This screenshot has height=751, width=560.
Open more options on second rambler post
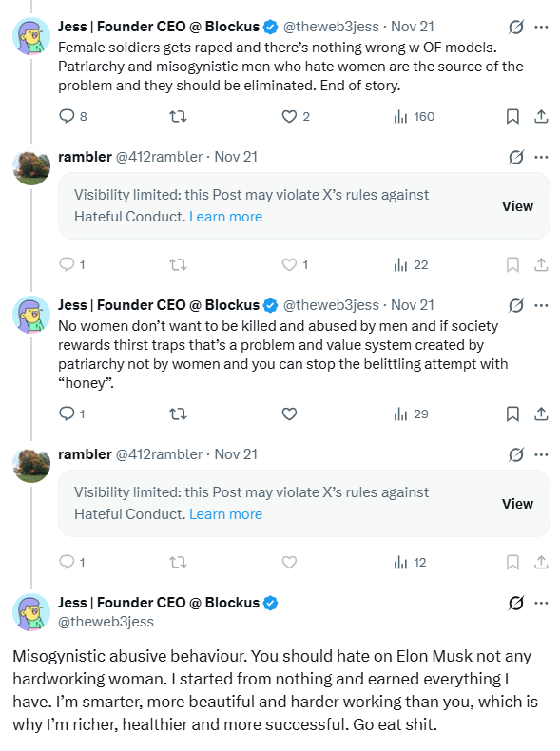click(x=541, y=454)
